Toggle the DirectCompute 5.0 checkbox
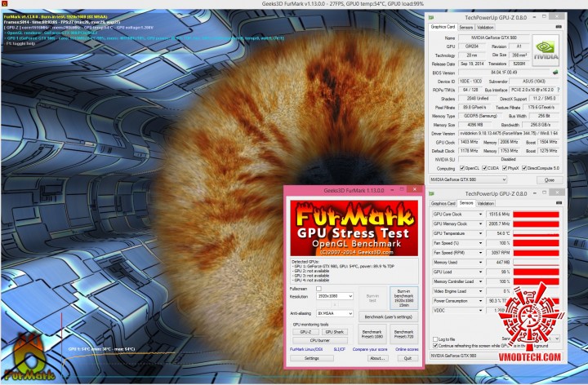This screenshot has width=588, height=385. pos(524,168)
